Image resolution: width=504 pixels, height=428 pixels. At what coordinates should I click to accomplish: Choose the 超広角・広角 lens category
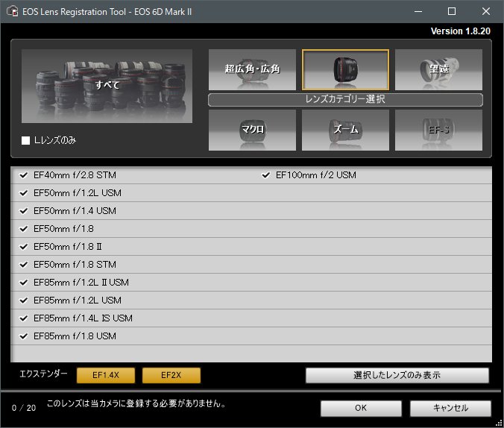(252, 69)
